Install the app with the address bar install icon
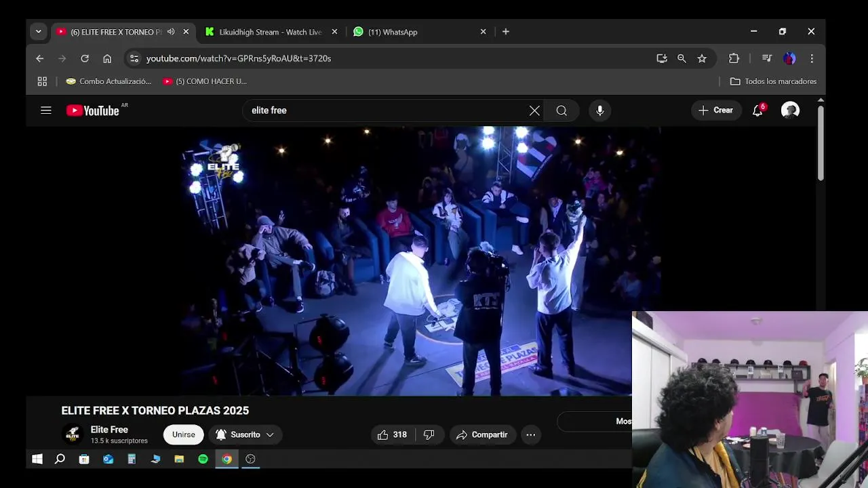This screenshot has width=868, height=488. [662, 58]
